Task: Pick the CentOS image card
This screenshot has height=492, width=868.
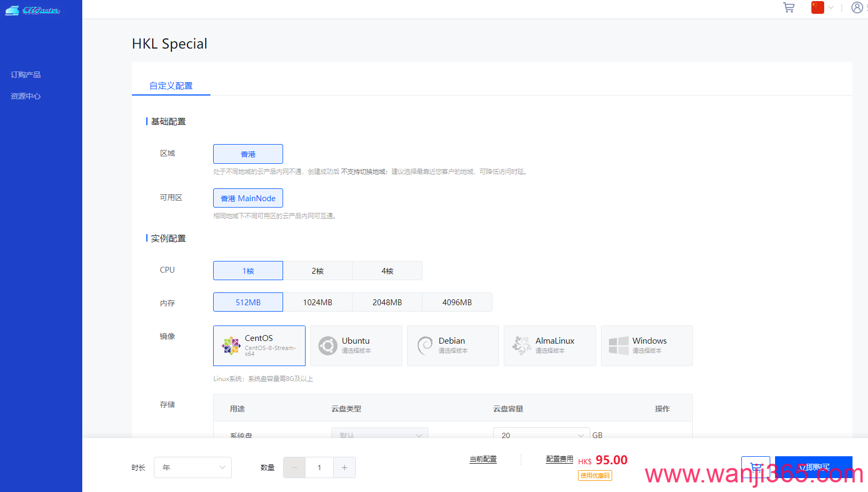Action: pyautogui.click(x=259, y=346)
